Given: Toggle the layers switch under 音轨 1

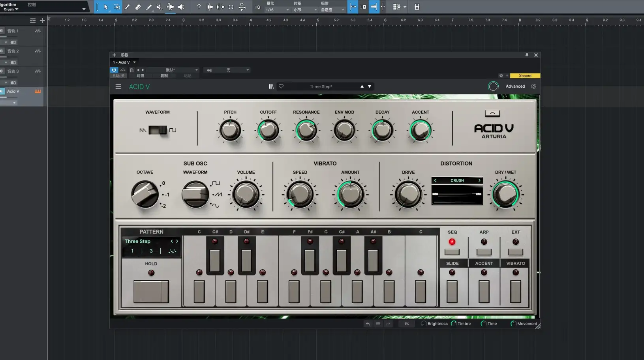Looking at the screenshot, I should pyautogui.click(x=13, y=42).
